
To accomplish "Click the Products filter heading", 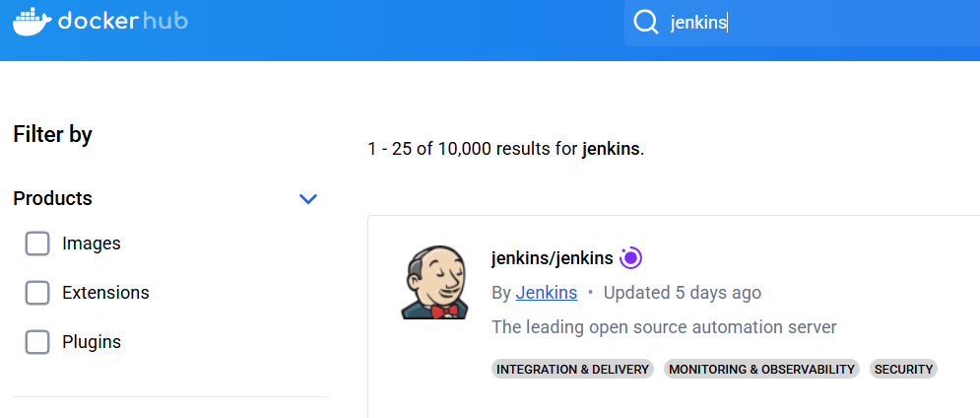I will [x=52, y=198].
